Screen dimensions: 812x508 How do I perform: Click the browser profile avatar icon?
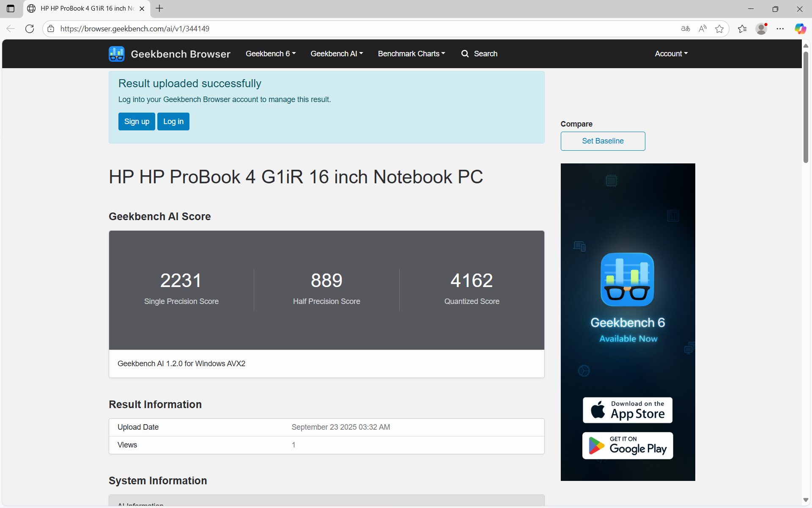[x=761, y=29]
